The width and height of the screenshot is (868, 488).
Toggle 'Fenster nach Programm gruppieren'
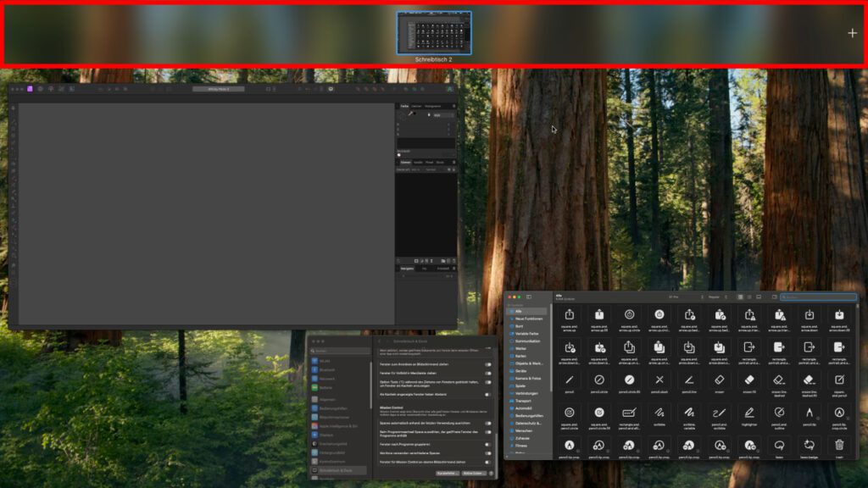[x=487, y=444]
